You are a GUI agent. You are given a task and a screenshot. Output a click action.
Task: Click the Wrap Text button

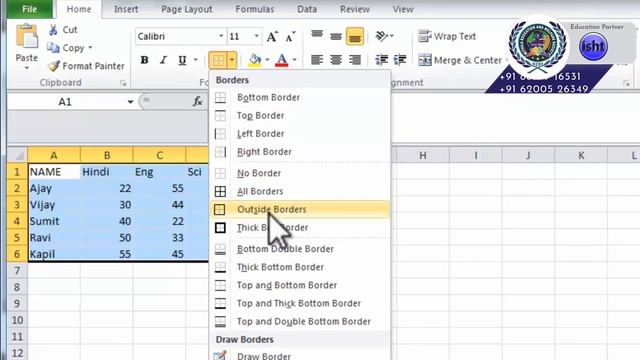pos(447,36)
